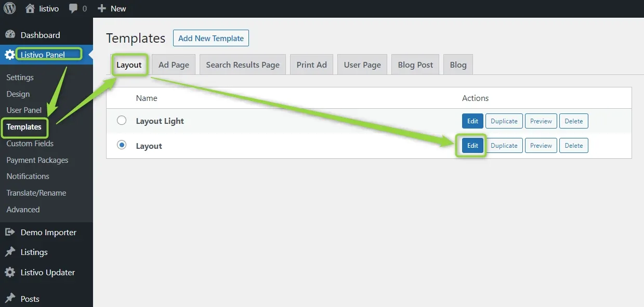Switch to the User Page tab

(x=362, y=65)
